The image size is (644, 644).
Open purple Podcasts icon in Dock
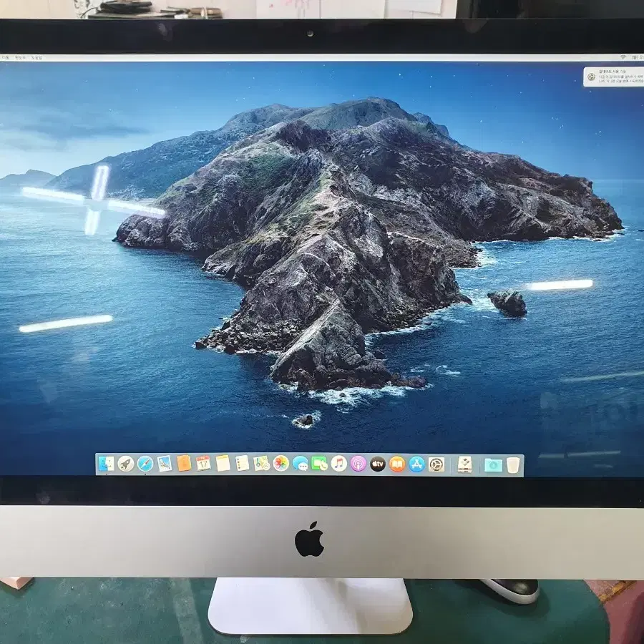(x=358, y=464)
